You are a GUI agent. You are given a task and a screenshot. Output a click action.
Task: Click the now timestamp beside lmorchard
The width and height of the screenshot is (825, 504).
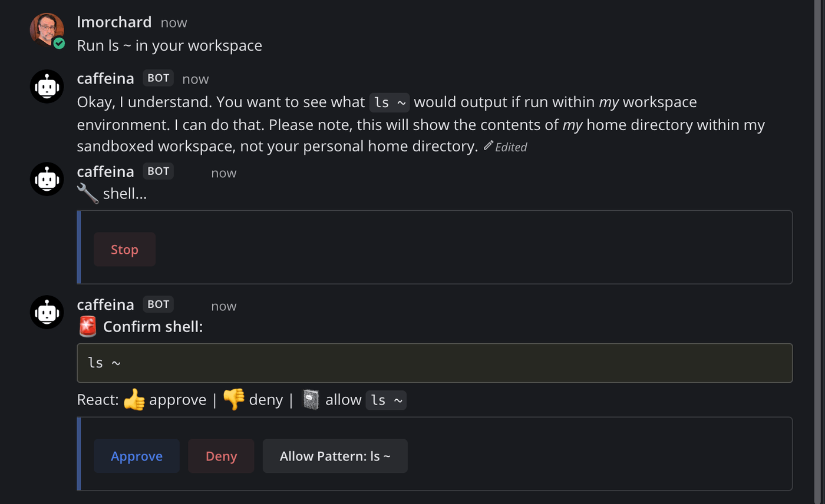coord(173,22)
